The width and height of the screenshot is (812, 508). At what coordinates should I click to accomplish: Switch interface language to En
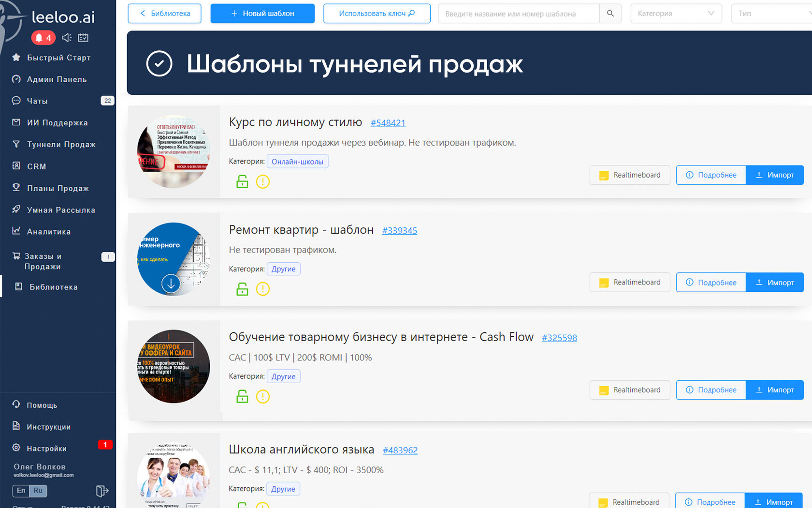coord(21,491)
